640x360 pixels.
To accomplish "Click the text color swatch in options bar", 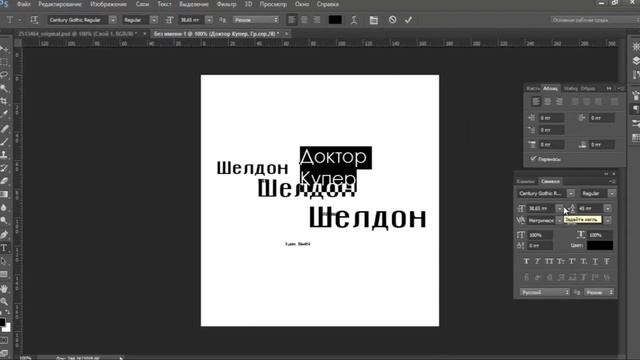I will [335, 20].
